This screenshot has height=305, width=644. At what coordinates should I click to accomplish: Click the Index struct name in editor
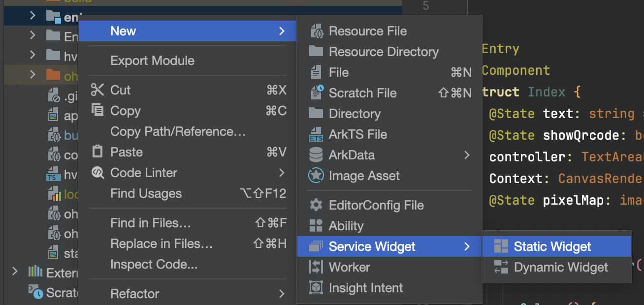[547, 92]
